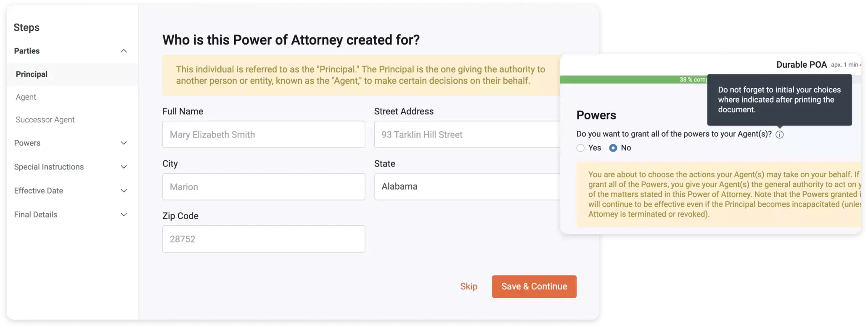Open the State dropdown showing Alabama
The image size is (868, 328).
[467, 187]
